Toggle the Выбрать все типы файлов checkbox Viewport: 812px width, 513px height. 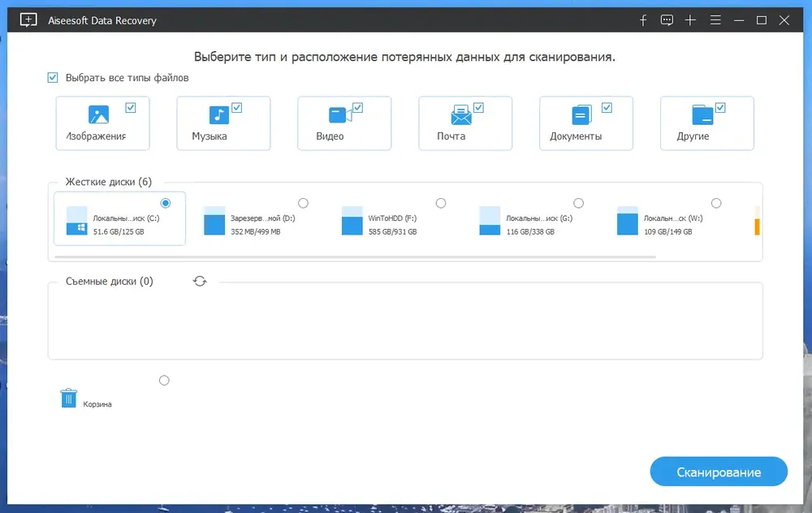tap(53, 78)
